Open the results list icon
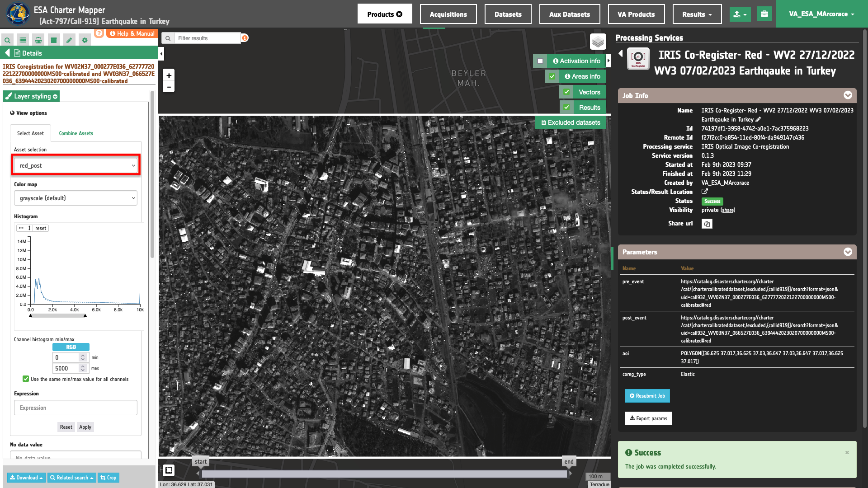Screen dimensions: 868x488 pyautogui.click(x=23, y=40)
